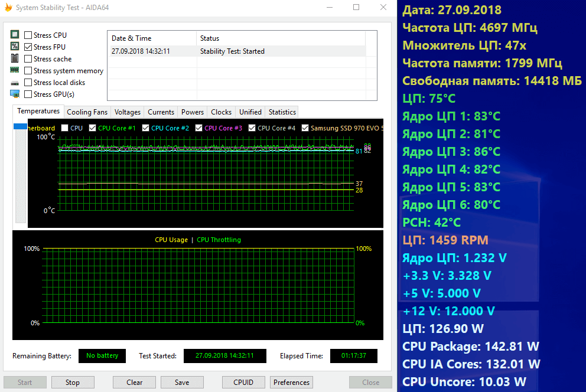Switch to the Cooling Fans tab

(x=87, y=112)
